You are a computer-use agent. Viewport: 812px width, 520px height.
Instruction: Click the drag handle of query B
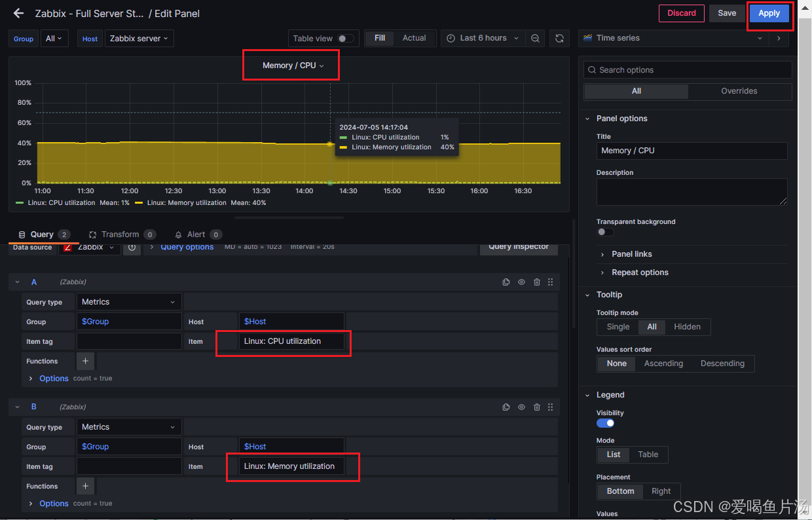click(550, 407)
